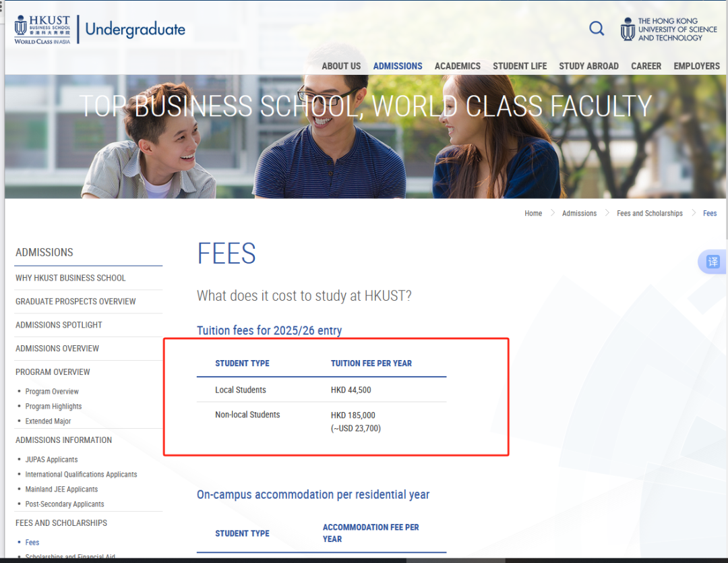Open Admissions Spotlight in the sidebar
728x563 pixels.
click(x=59, y=325)
